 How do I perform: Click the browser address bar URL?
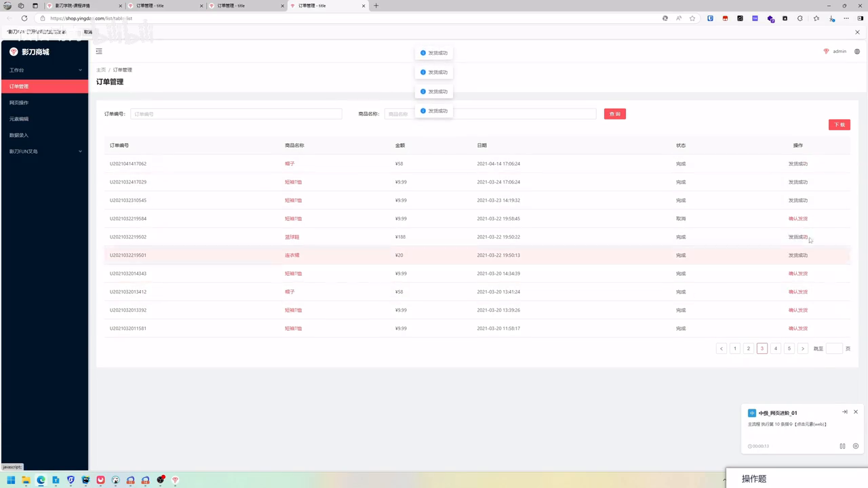pyautogui.click(x=91, y=18)
